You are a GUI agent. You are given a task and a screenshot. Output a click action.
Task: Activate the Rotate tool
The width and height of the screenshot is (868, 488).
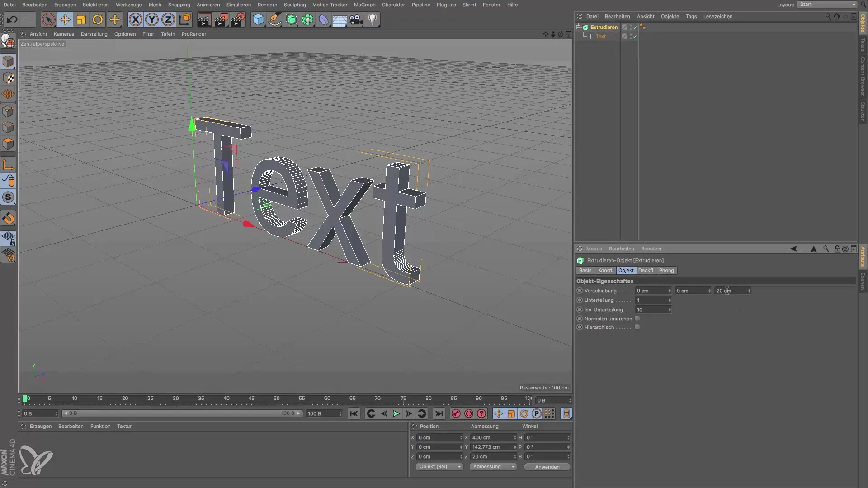(98, 20)
